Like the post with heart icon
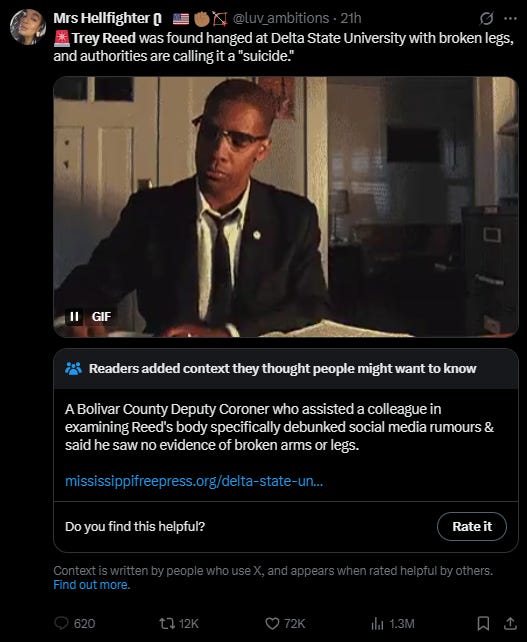 [x=272, y=624]
